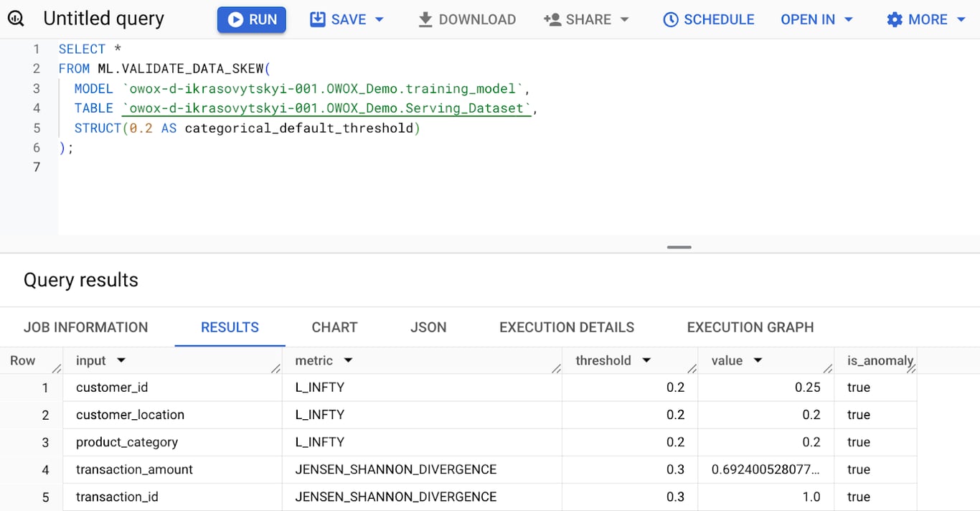Viewport: 980px width, 511px height.
Task: Click the SAVE button
Action: [x=339, y=19]
